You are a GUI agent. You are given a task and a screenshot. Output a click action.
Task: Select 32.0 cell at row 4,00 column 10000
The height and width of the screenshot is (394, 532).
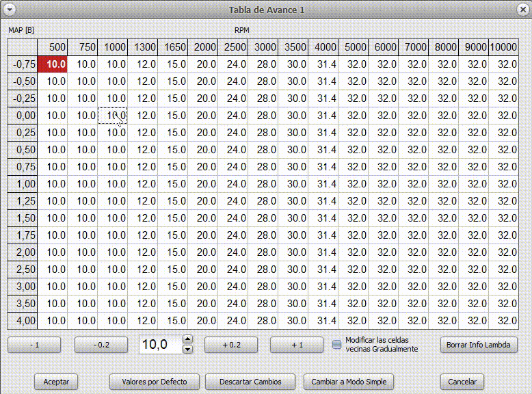coord(503,321)
